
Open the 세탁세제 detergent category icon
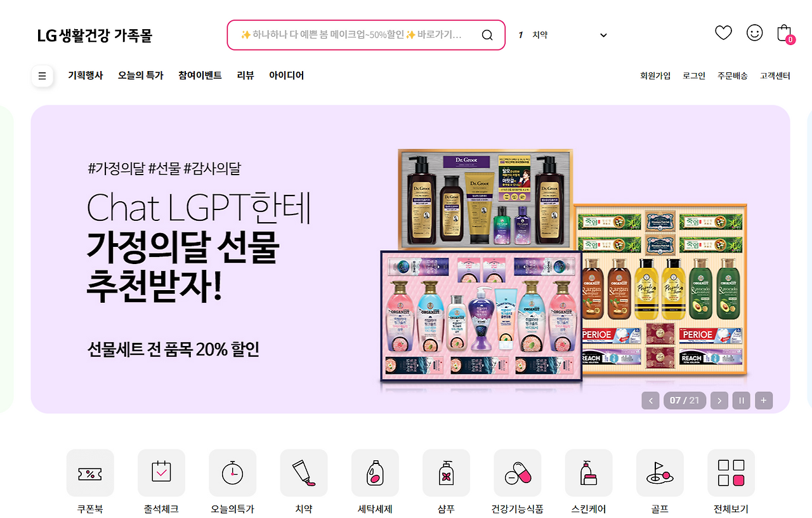point(375,473)
